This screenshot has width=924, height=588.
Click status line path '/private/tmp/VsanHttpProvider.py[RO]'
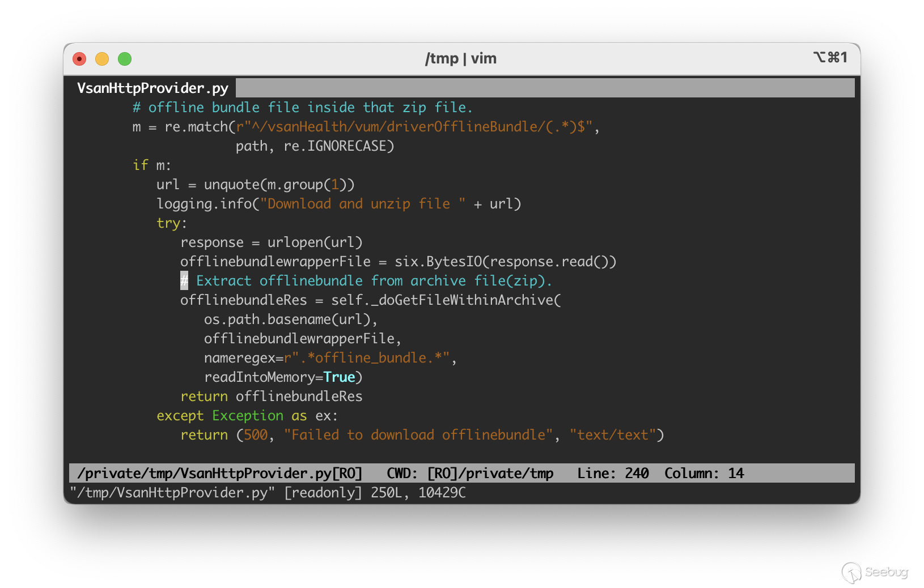click(x=219, y=474)
